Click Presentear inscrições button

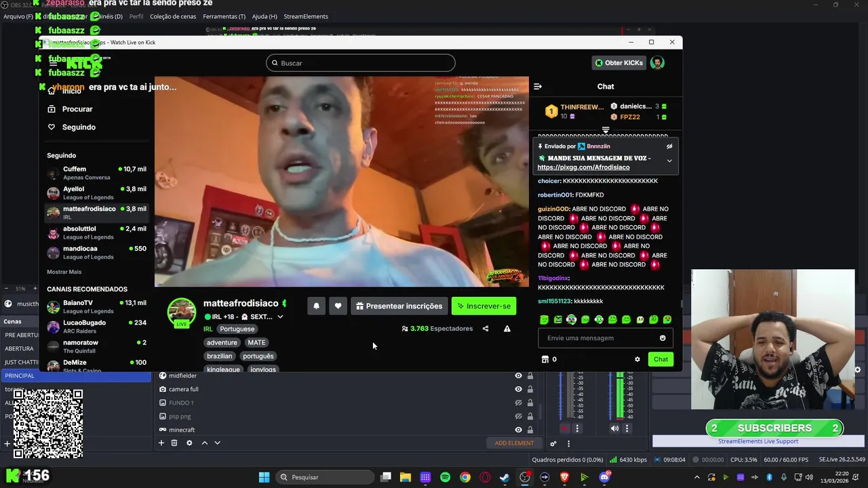pyautogui.click(x=399, y=306)
